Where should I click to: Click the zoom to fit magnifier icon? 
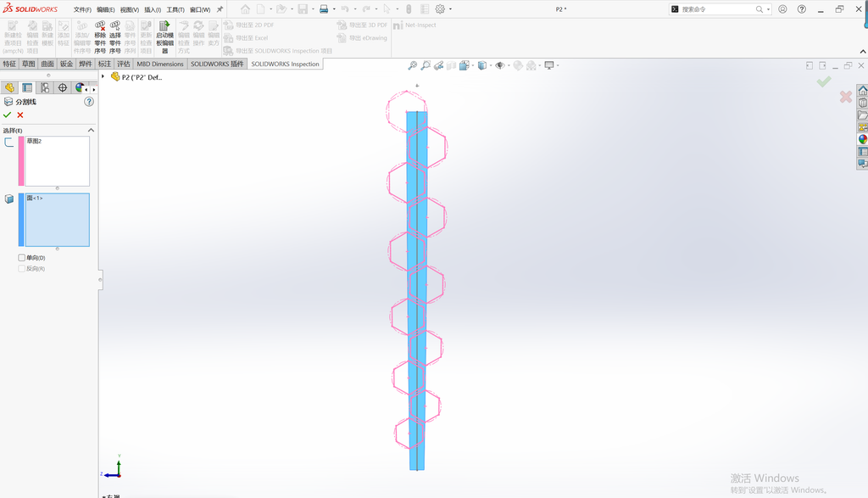point(413,65)
